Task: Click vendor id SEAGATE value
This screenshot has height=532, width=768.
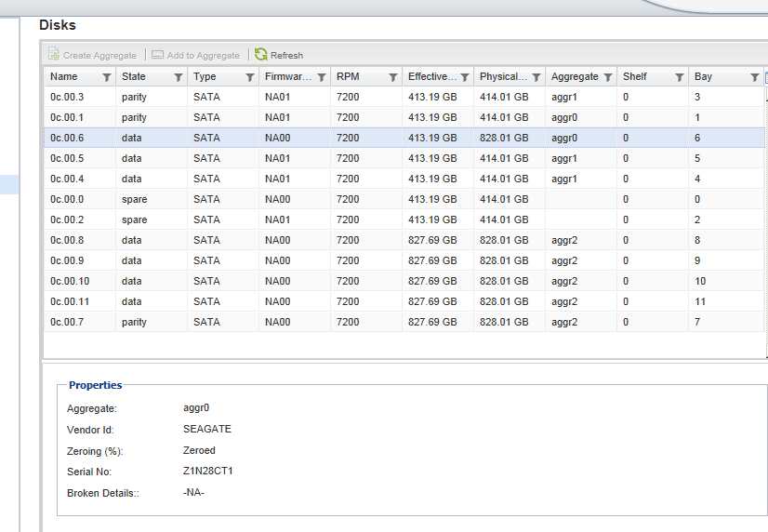Action: point(207,429)
